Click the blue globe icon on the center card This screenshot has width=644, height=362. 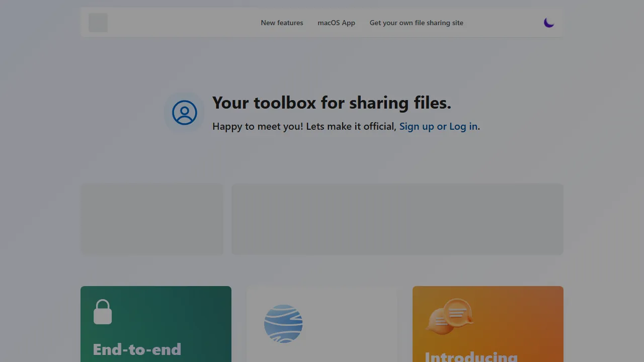(x=283, y=323)
